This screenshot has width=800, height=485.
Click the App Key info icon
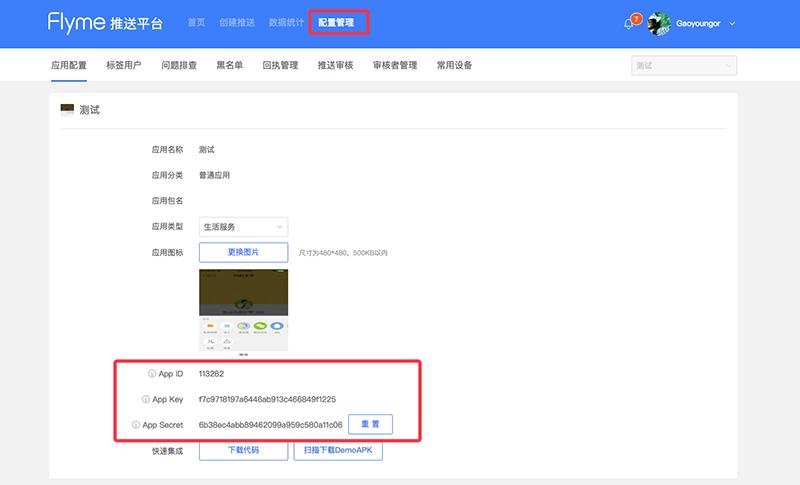(x=148, y=399)
